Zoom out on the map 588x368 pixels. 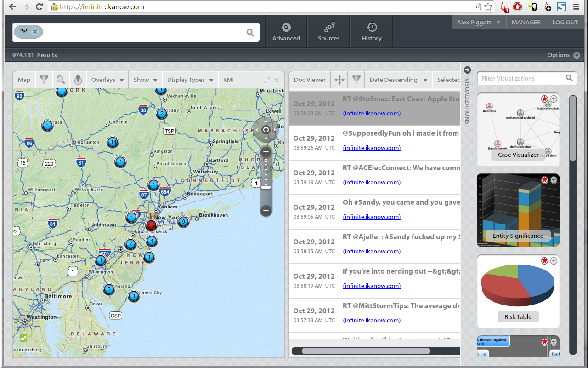pos(266,211)
